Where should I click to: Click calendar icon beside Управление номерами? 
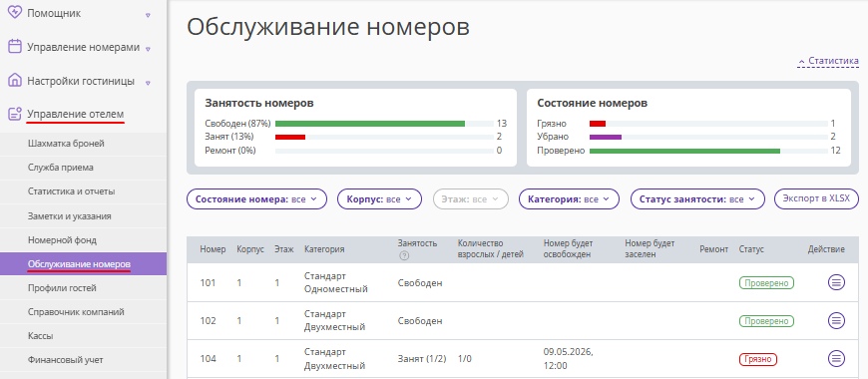coord(15,47)
